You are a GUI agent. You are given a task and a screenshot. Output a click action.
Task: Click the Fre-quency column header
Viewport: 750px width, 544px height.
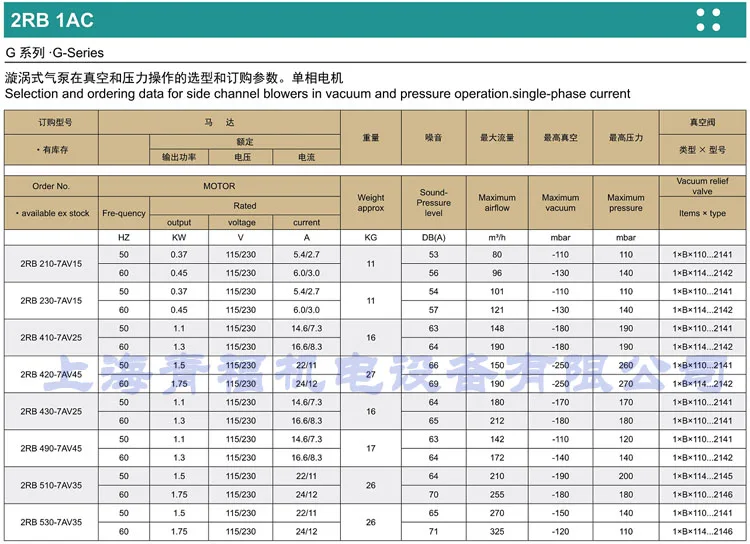click(123, 213)
